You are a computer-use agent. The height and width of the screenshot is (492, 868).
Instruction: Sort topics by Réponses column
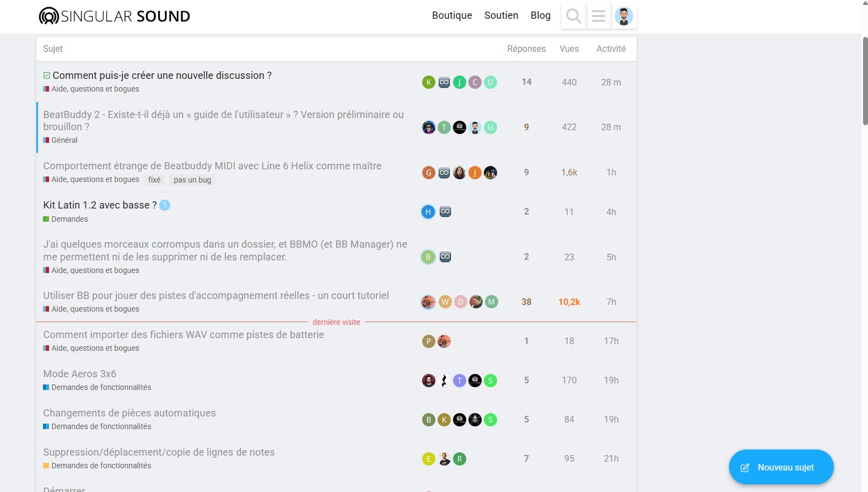(526, 49)
